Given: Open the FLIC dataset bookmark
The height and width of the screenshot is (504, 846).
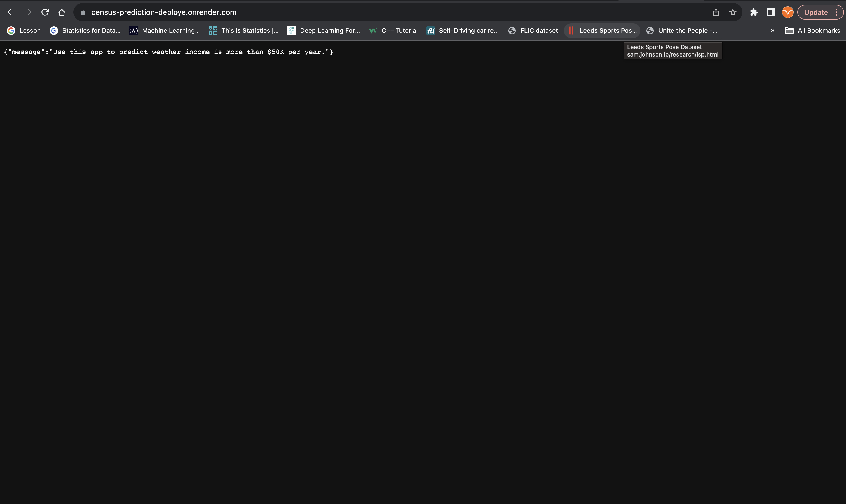Looking at the screenshot, I should pos(533,31).
